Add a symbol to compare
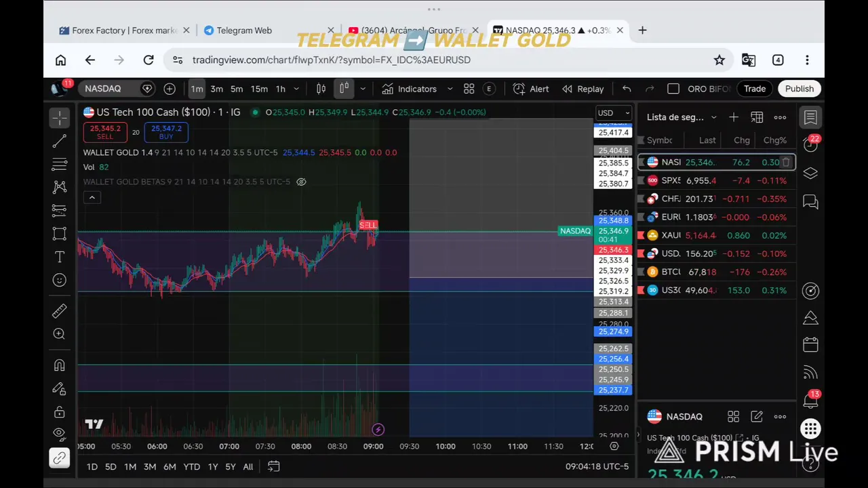The height and width of the screenshot is (488, 868). 170,89
